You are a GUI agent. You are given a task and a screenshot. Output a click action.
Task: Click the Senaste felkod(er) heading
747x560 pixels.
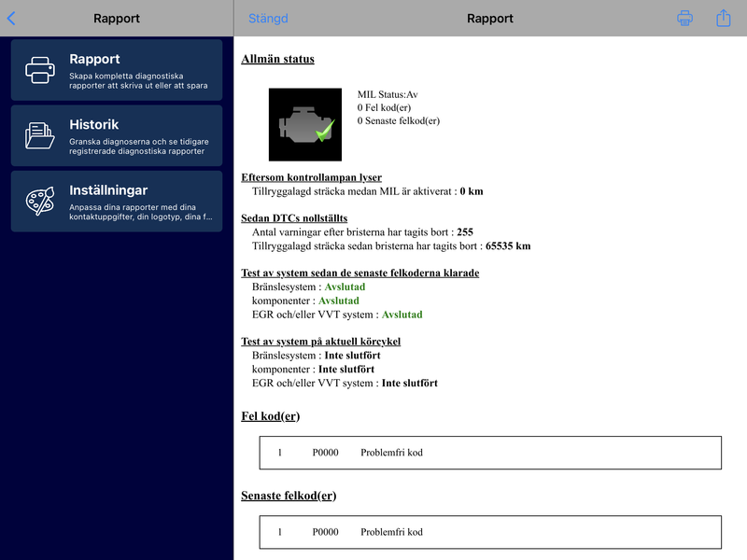[x=289, y=496]
